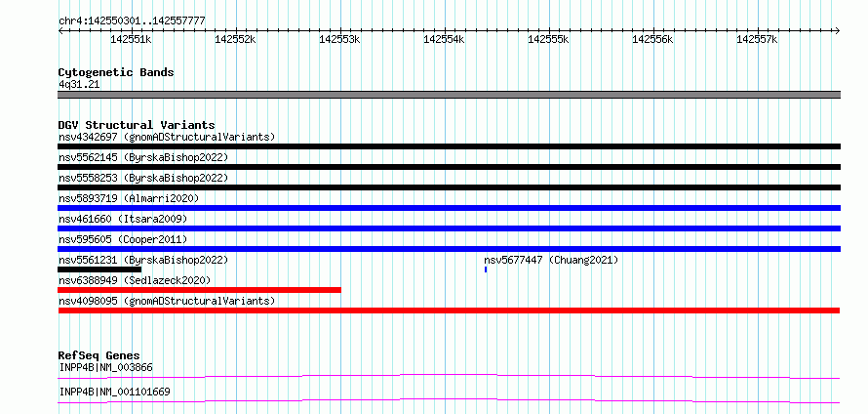
Task: Click the 142556k ruler label
Action: coord(652,40)
